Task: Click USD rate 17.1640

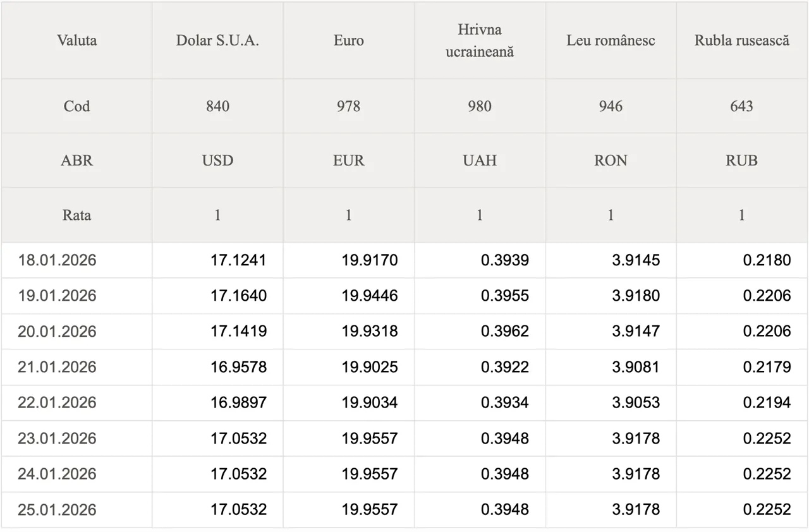Action: [x=238, y=296]
